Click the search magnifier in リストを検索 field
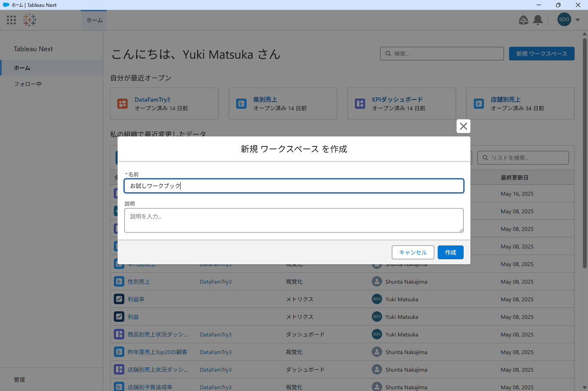 486,158
